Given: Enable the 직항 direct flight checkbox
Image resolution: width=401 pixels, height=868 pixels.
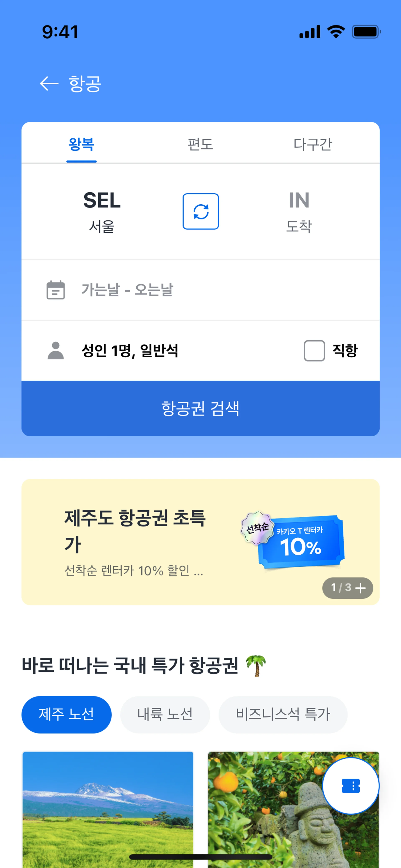Looking at the screenshot, I should click(x=314, y=350).
